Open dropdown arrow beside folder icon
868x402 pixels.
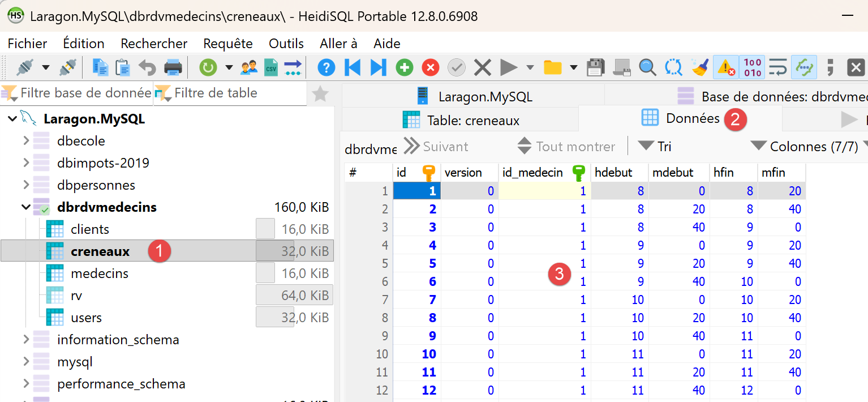coord(573,68)
